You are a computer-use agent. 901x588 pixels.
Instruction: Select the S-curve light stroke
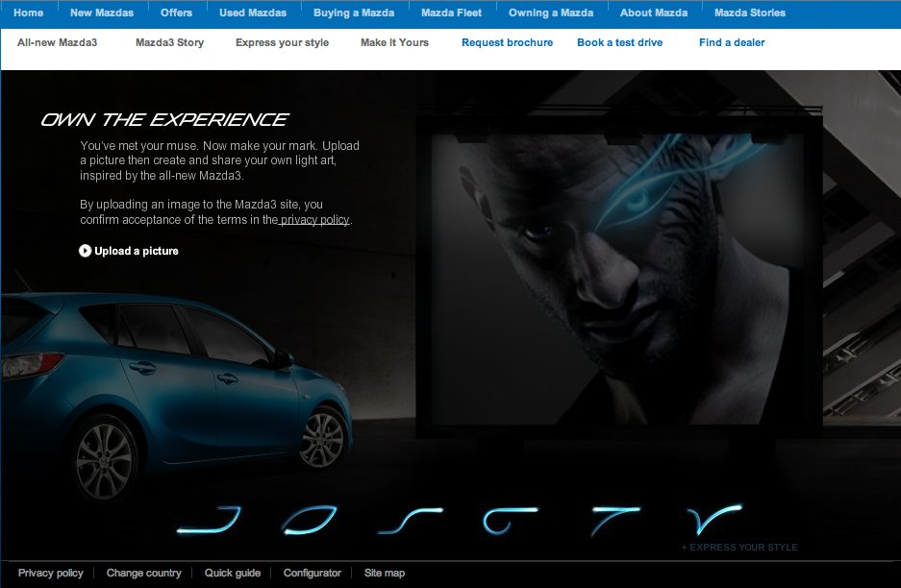(411, 520)
